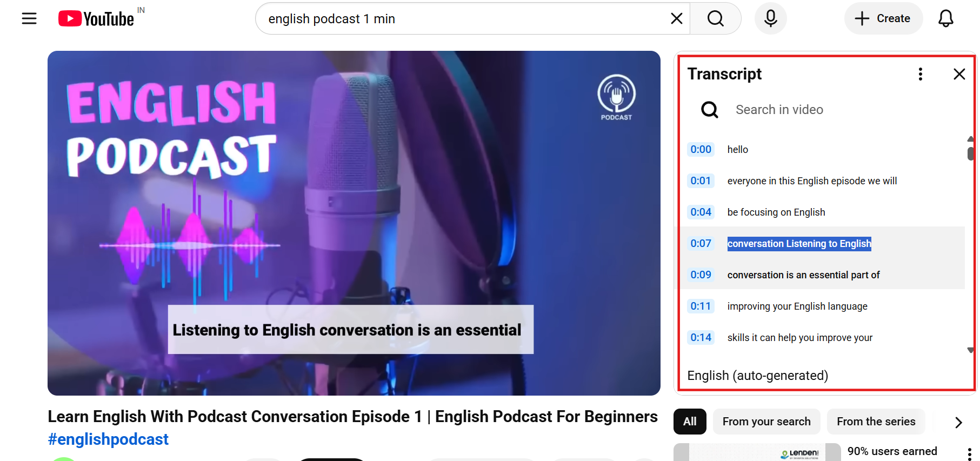Click the transcript scrollbar thumb
This screenshot has height=461, width=980.
click(x=970, y=153)
